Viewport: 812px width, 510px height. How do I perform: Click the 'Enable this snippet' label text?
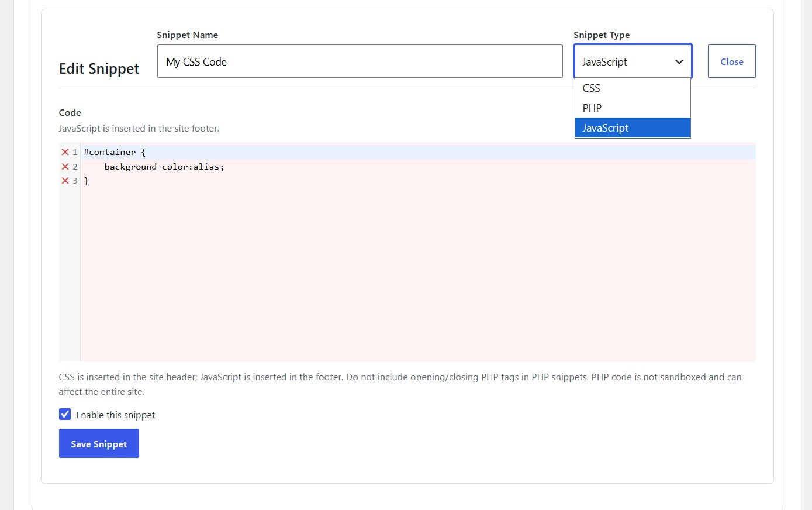(x=116, y=415)
